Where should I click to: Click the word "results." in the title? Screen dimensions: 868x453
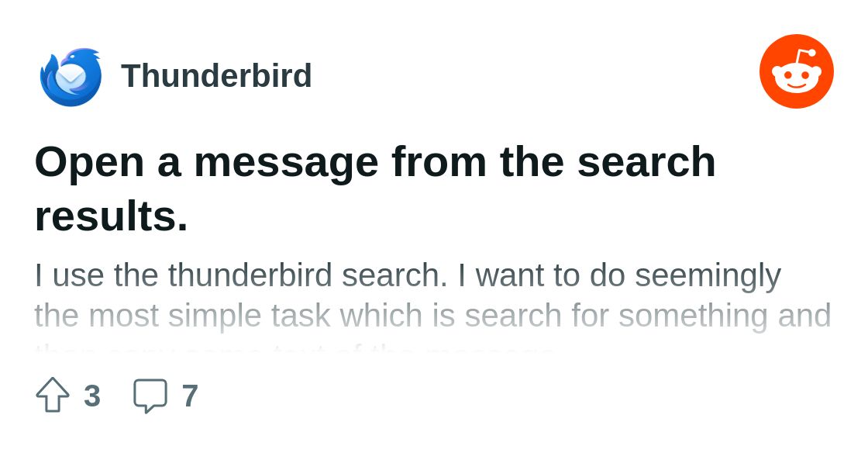pyautogui.click(x=112, y=216)
